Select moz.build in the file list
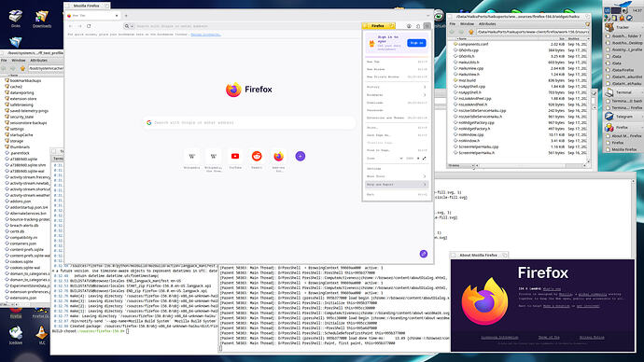Screen dimensions: 644x362 (x=467, y=80)
